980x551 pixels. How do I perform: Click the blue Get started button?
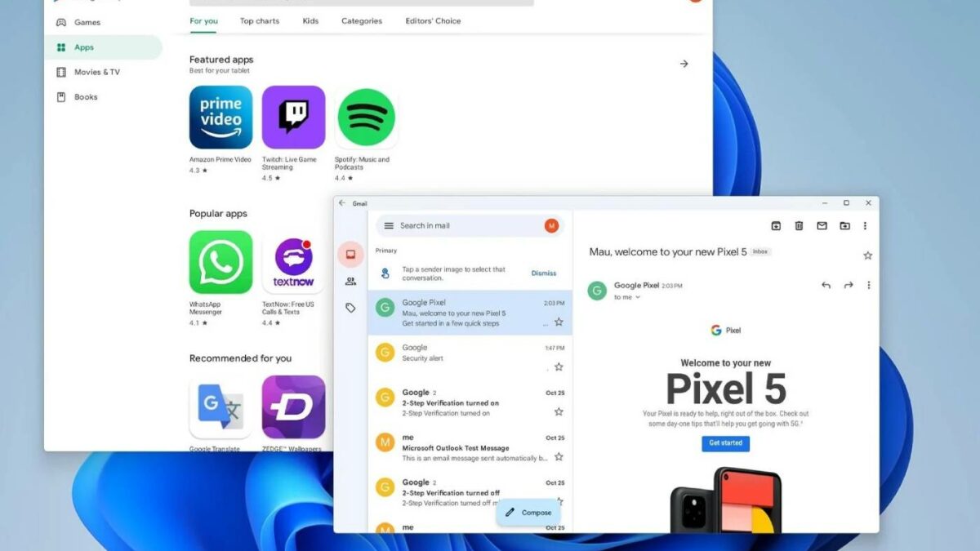click(725, 443)
